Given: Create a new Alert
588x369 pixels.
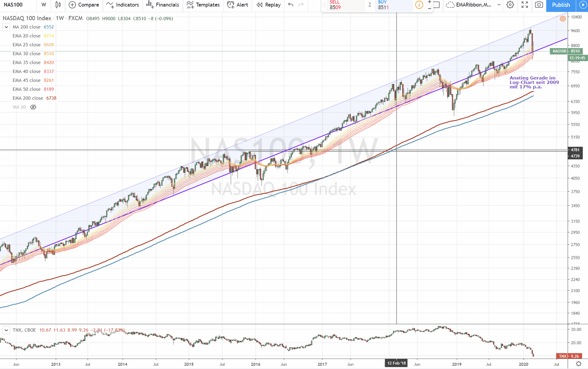Looking at the screenshot, I should click(x=238, y=5).
